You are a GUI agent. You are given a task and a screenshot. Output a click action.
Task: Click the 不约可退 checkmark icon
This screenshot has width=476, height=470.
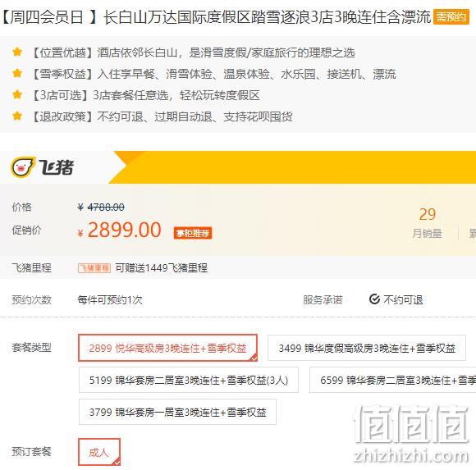tap(374, 299)
